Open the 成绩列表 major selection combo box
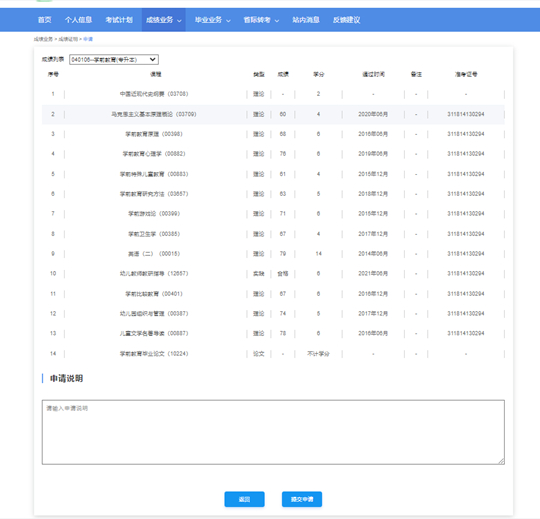Screen dimensions: 540x519 click(114, 60)
